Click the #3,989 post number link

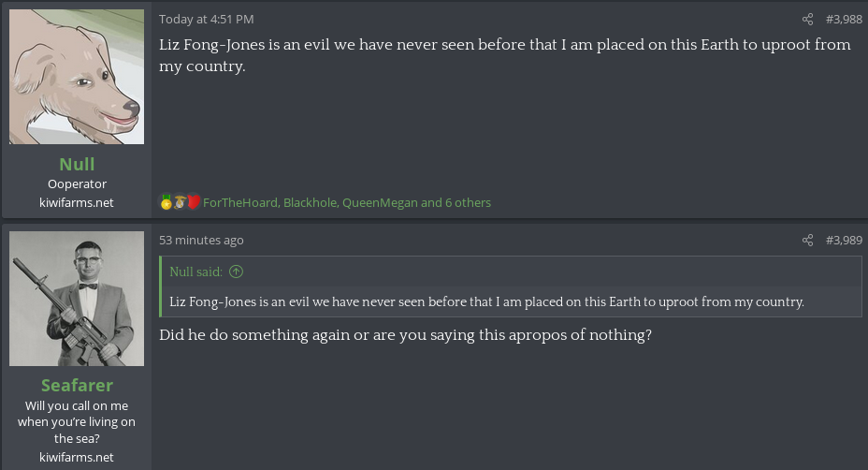click(x=844, y=241)
